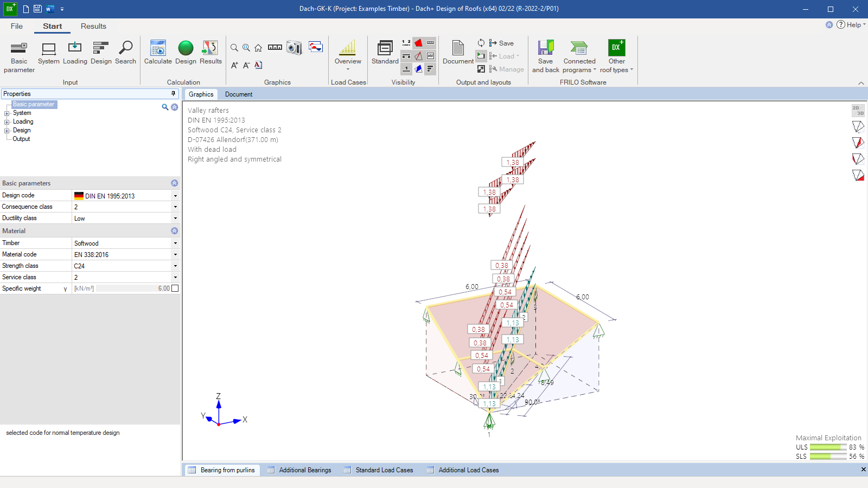Open the System input icon

(49, 53)
